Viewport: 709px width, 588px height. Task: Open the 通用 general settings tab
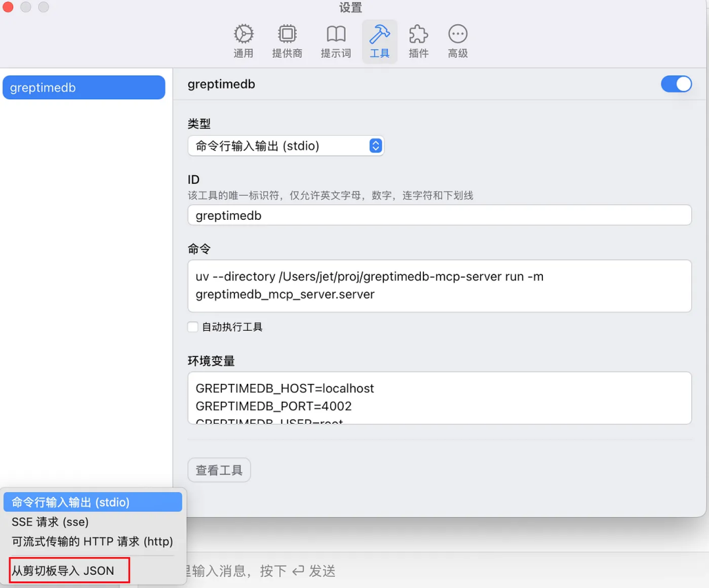[x=244, y=41]
